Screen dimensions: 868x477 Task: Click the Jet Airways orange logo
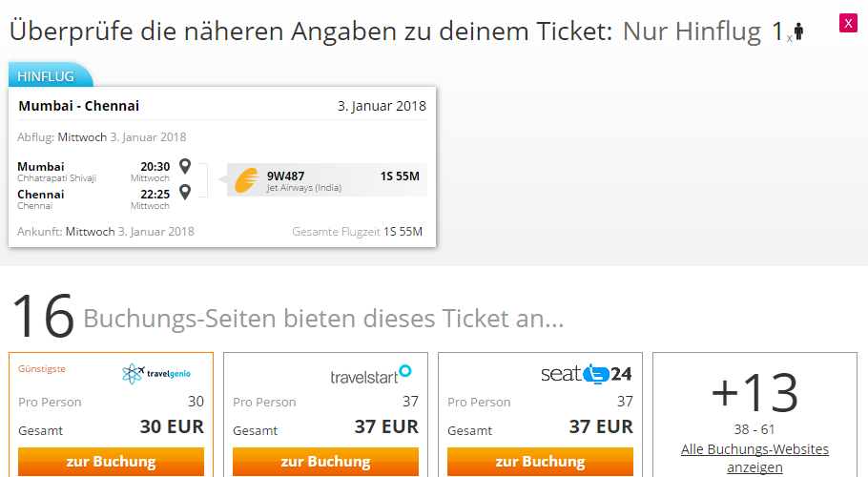point(247,180)
